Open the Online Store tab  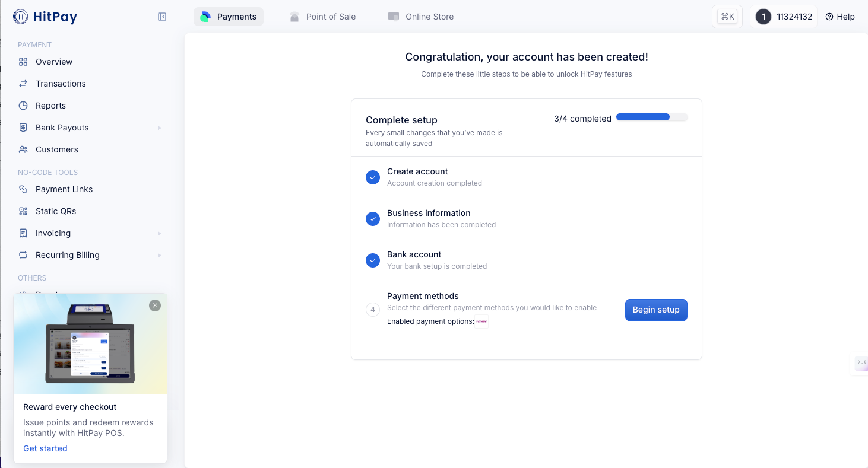421,17
